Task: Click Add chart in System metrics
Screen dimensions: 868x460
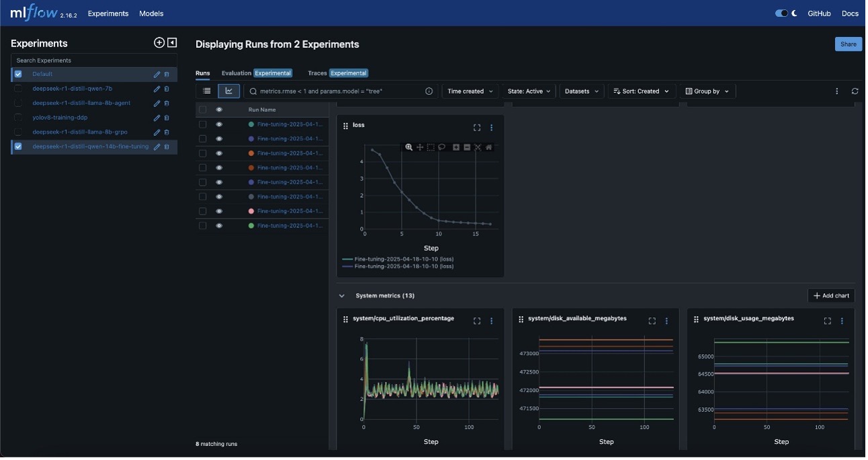Action: (831, 296)
